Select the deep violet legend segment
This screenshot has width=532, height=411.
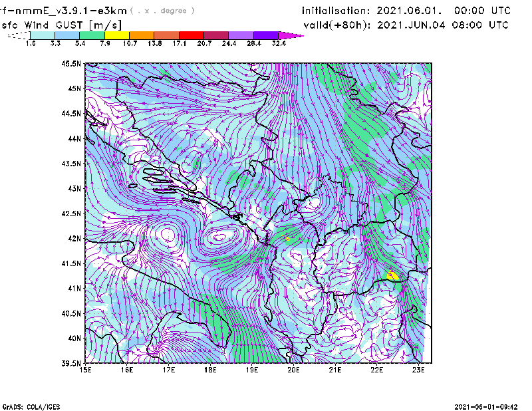[266, 35]
